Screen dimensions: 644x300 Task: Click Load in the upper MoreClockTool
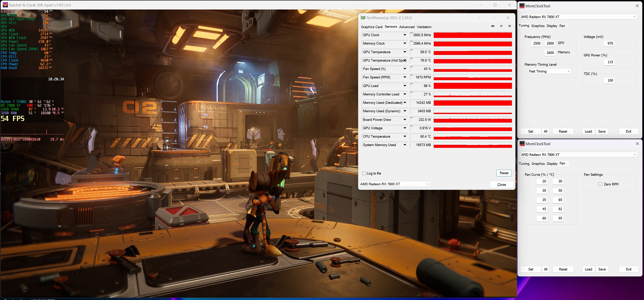click(x=588, y=131)
